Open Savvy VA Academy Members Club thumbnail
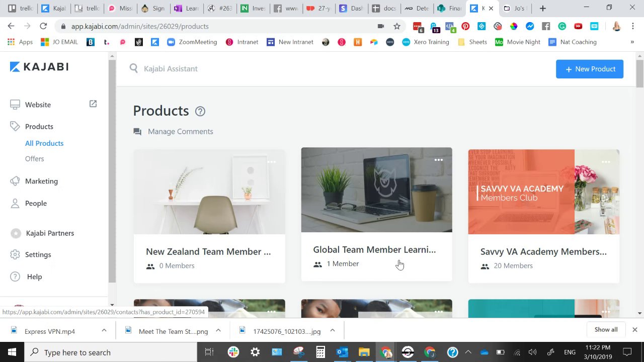This screenshot has height=362, width=644. point(544,192)
